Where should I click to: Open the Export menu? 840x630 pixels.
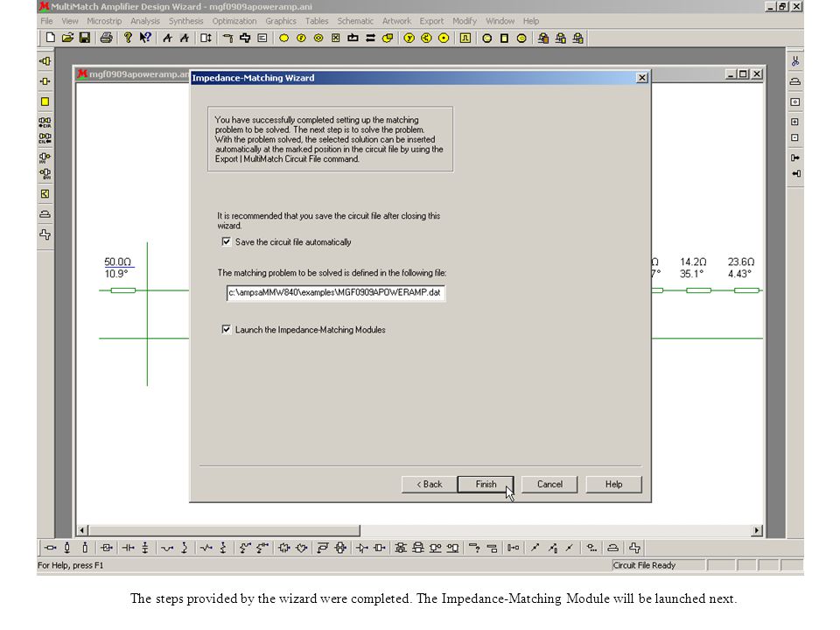click(431, 21)
